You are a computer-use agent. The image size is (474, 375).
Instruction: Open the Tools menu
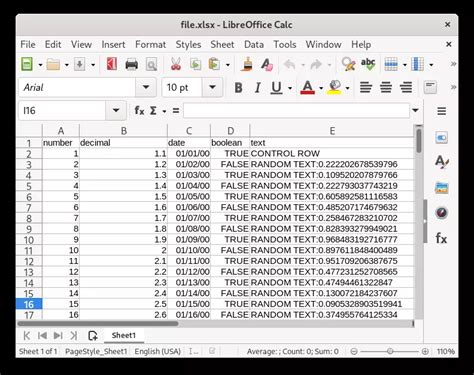click(x=285, y=44)
